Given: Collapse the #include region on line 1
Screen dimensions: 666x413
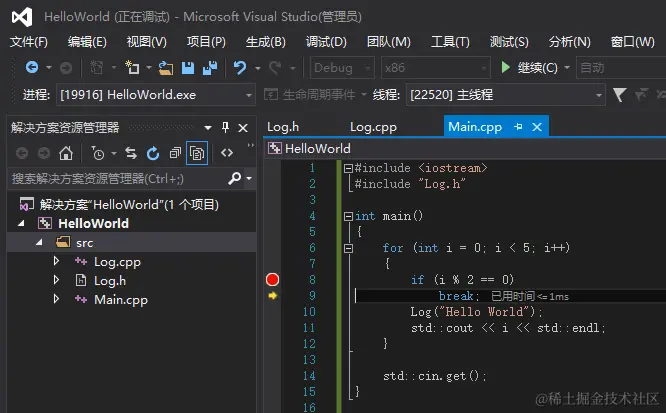Looking at the screenshot, I should tap(348, 168).
